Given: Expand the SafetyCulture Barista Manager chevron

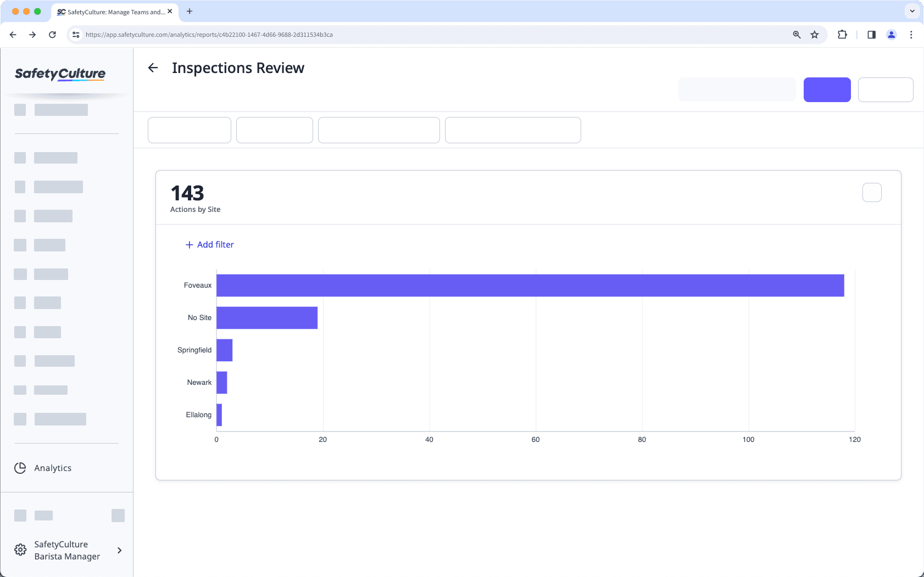Looking at the screenshot, I should tap(119, 550).
